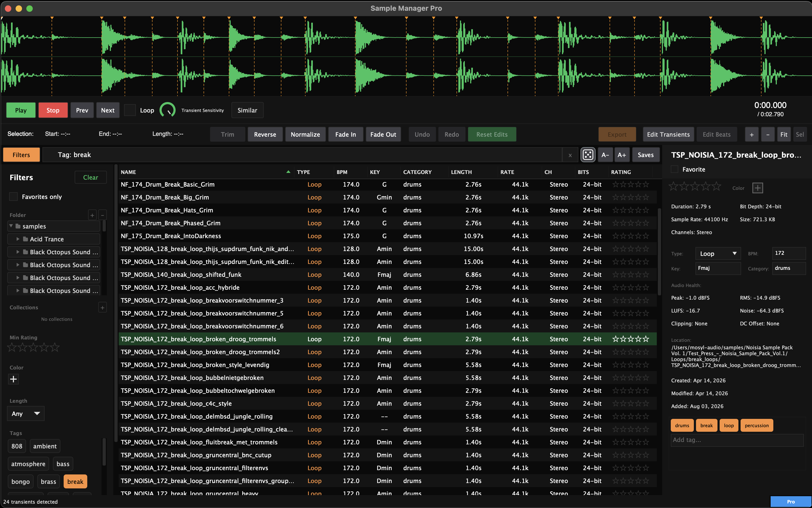Click the BPM field showing 172

point(788,253)
